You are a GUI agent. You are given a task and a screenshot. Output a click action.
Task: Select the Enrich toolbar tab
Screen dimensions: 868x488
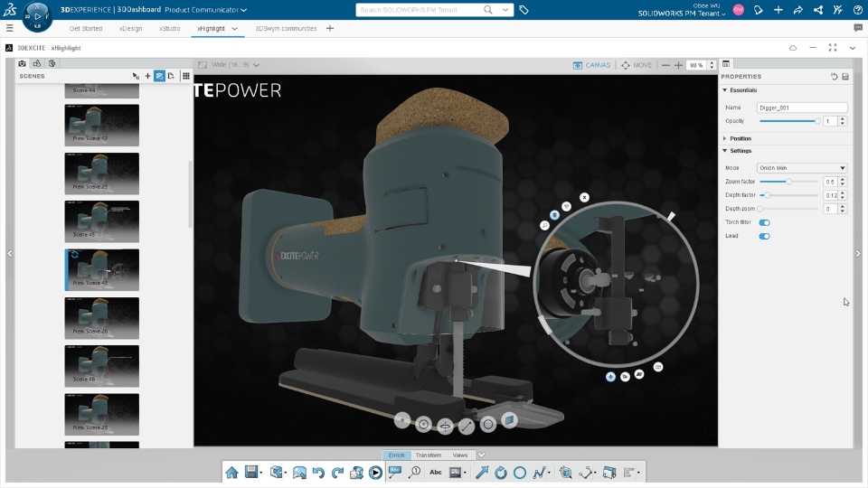[x=396, y=455]
